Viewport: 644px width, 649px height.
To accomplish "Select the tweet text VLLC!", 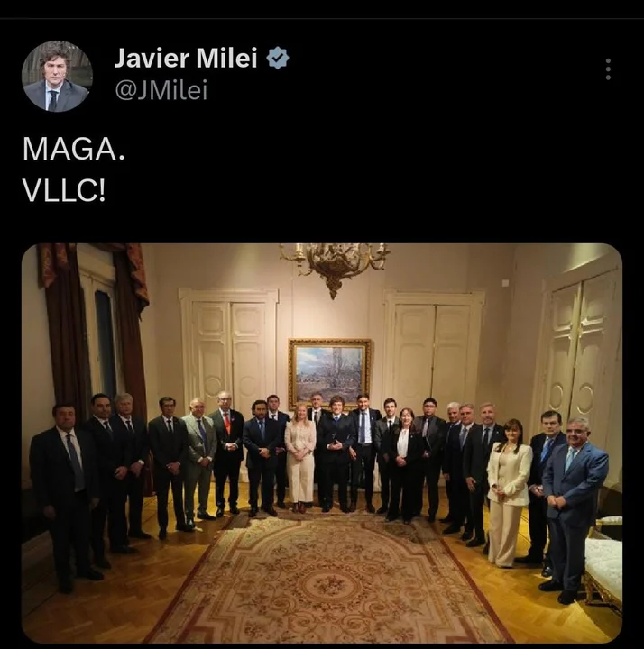I will tap(64, 191).
